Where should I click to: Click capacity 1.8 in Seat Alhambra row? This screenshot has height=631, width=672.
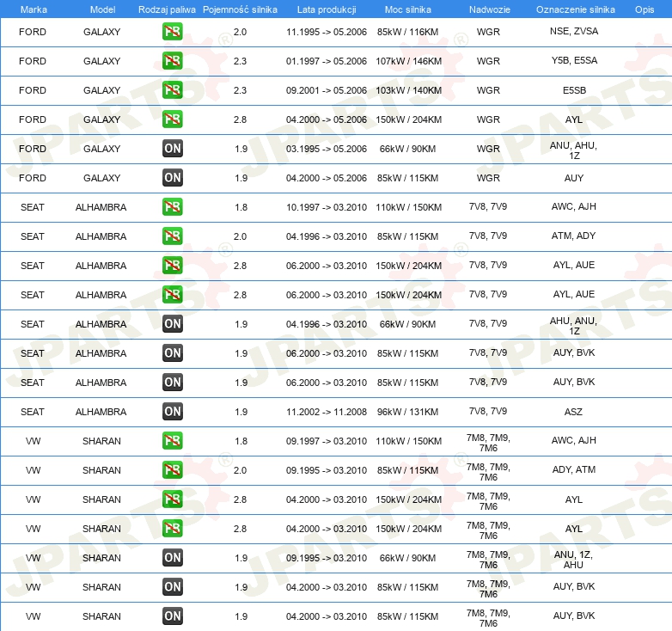click(x=241, y=207)
